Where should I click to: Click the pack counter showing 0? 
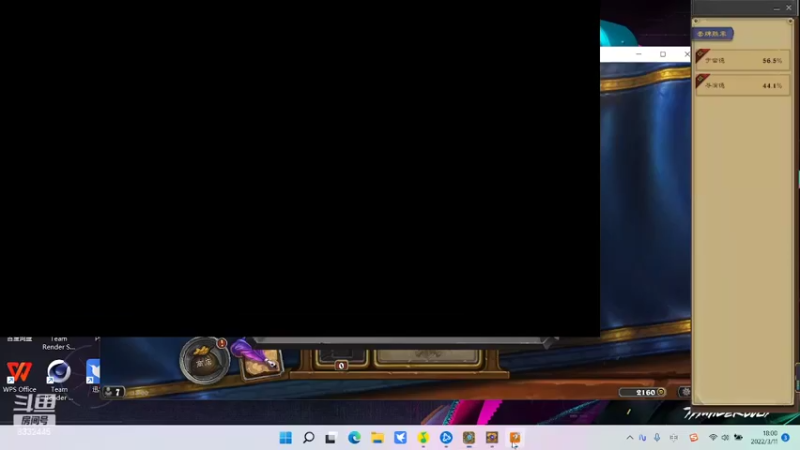[x=341, y=365]
